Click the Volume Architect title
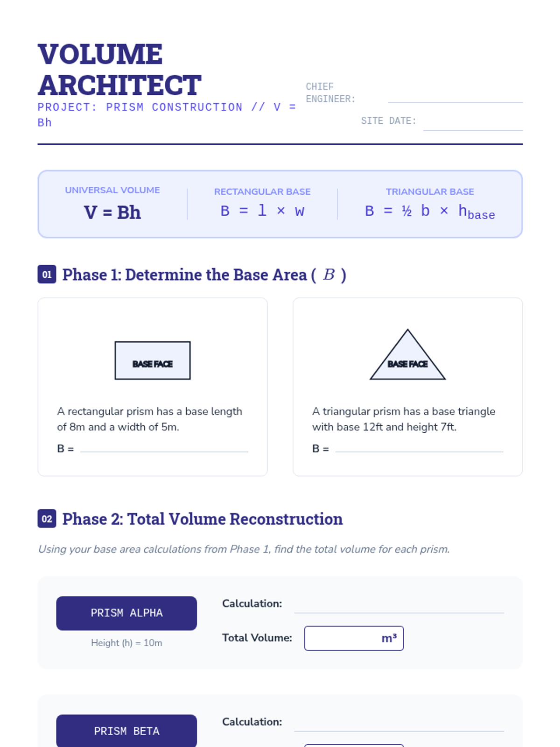560x747 pixels. point(119,69)
